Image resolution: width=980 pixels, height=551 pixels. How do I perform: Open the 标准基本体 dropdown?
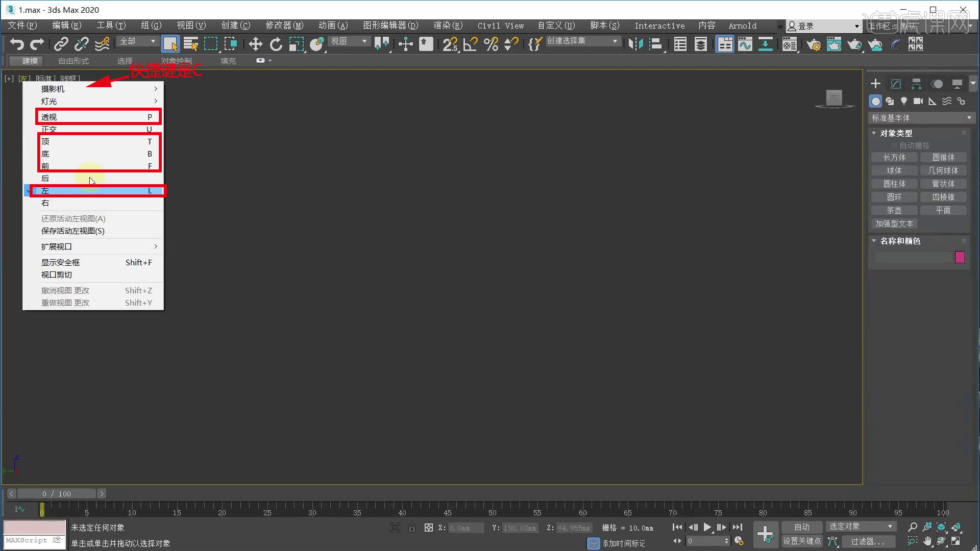click(x=921, y=118)
